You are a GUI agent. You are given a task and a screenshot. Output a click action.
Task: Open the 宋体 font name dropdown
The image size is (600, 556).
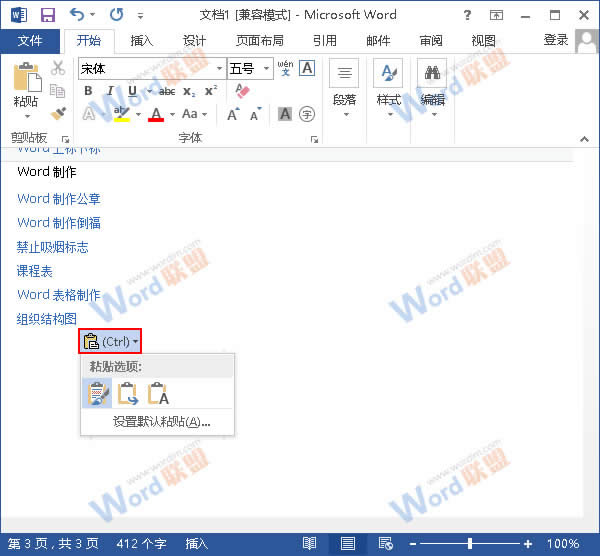coord(219,68)
